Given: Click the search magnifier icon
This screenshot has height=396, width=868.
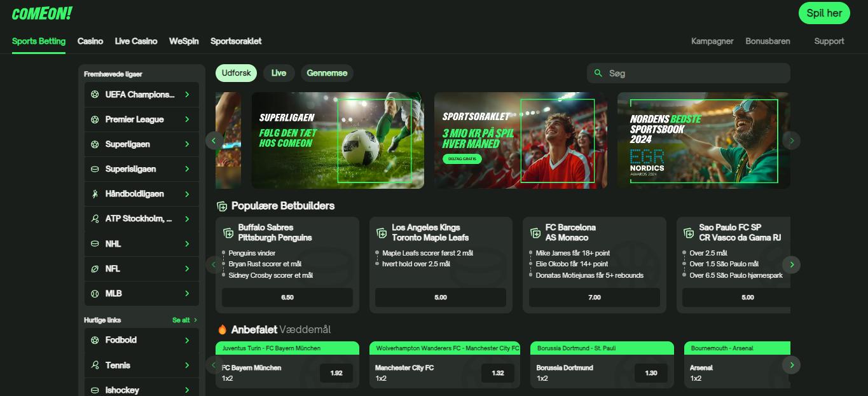Looking at the screenshot, I should [x=598, y=73].
